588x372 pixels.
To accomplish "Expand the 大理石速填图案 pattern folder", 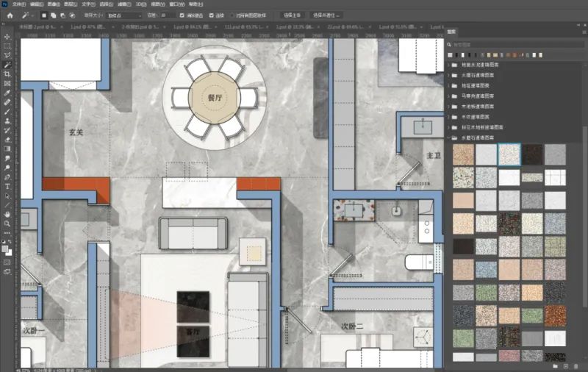I will (x=448, y=75).
